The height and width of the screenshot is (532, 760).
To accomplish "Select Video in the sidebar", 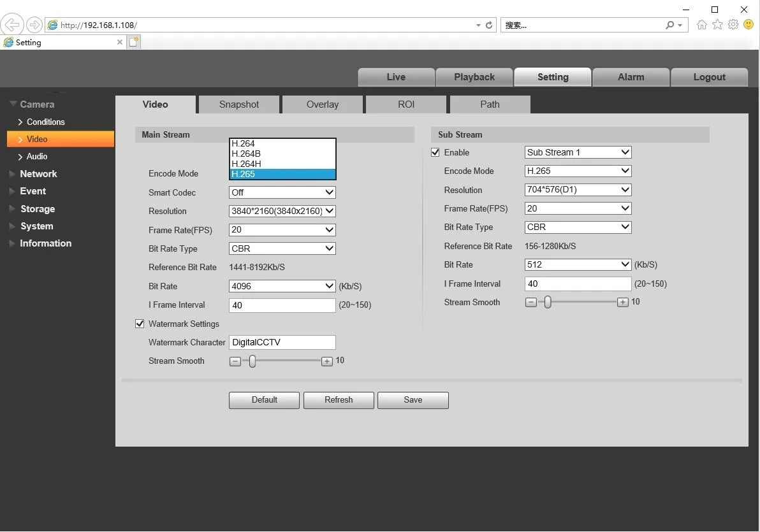I will click(x=61, y=139).
